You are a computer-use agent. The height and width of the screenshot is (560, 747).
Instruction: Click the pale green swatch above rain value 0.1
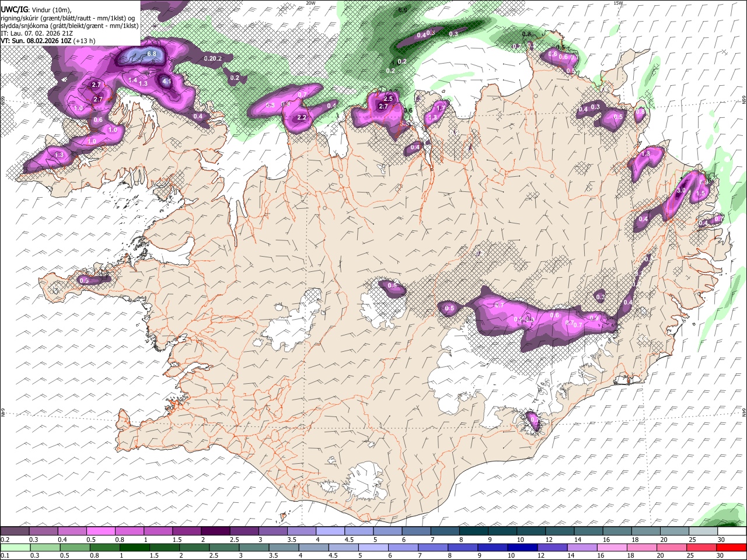[x=15, y=547]
